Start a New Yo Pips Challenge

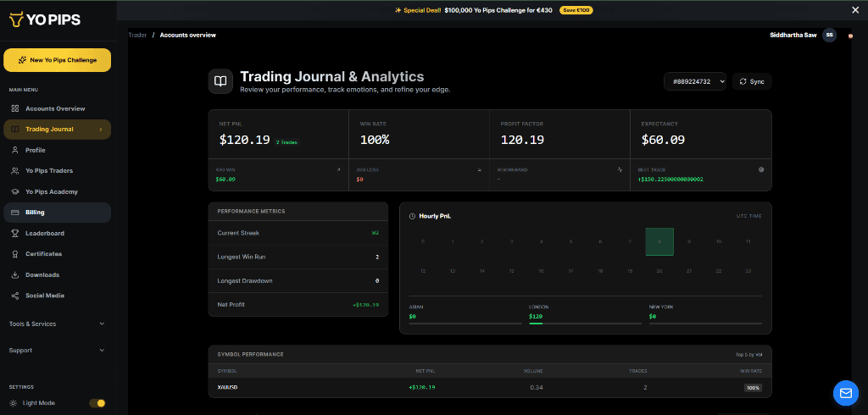click(x=57, y=60)
